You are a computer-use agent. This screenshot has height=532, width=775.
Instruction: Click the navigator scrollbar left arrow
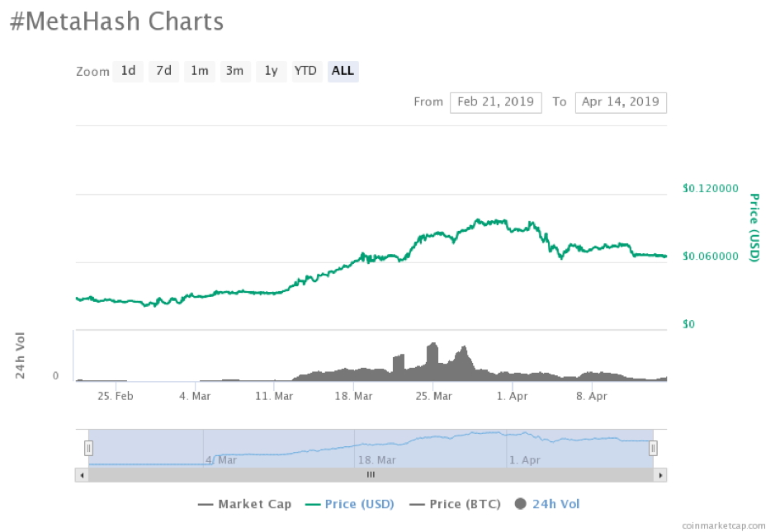[x=82, y=475]
